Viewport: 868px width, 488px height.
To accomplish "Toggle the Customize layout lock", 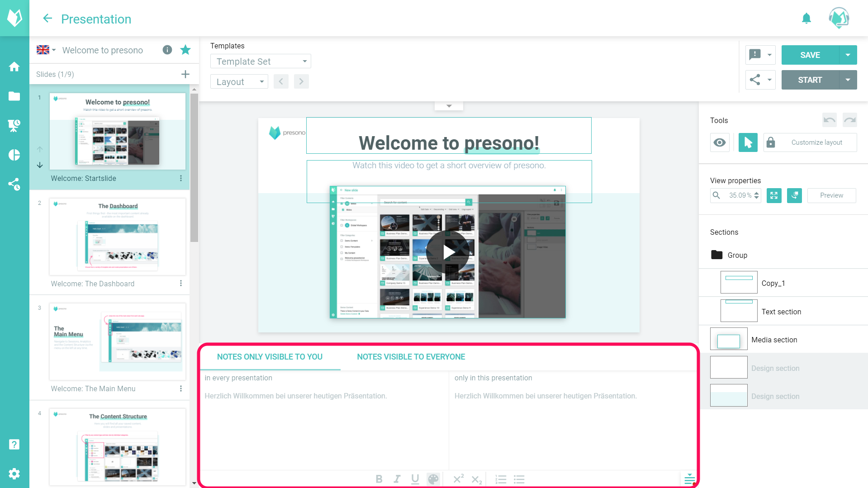I will click(771, 142).
